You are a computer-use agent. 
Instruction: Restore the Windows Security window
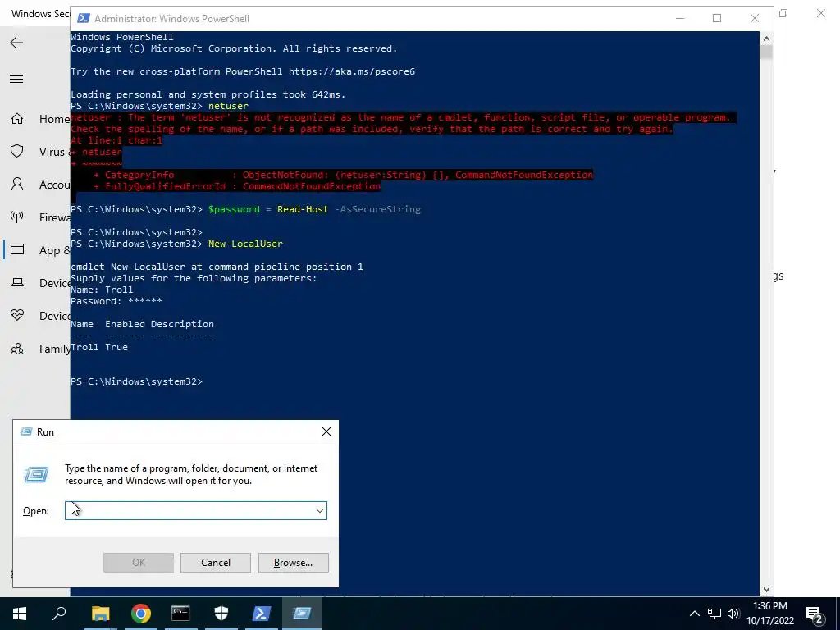(x=783, y=13)
